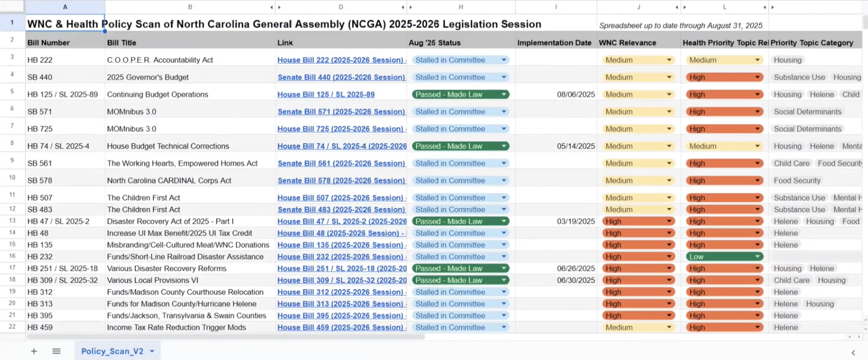Select the column B header
Image resolution: width=868 pixels, height=360 pixels.
[x=190, y=6]
